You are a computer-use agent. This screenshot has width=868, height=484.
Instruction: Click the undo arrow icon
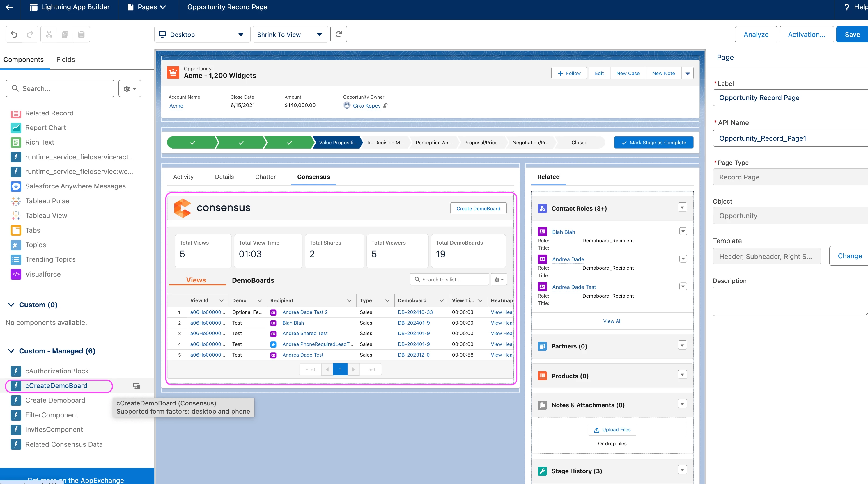[14, 34]
